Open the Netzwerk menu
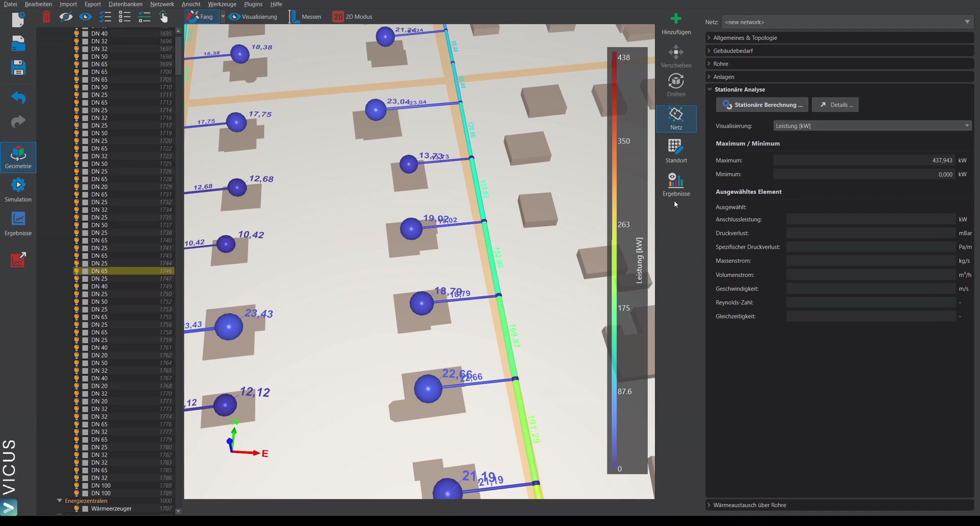The width and height of the screenshot is (980, 526). 162,4
